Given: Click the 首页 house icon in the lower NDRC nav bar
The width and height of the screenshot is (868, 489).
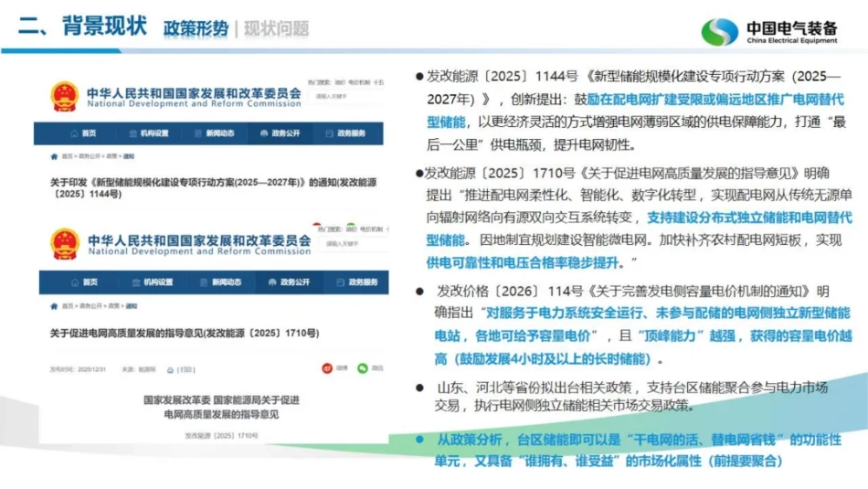Looking at the screenshot, I should 75,282.
